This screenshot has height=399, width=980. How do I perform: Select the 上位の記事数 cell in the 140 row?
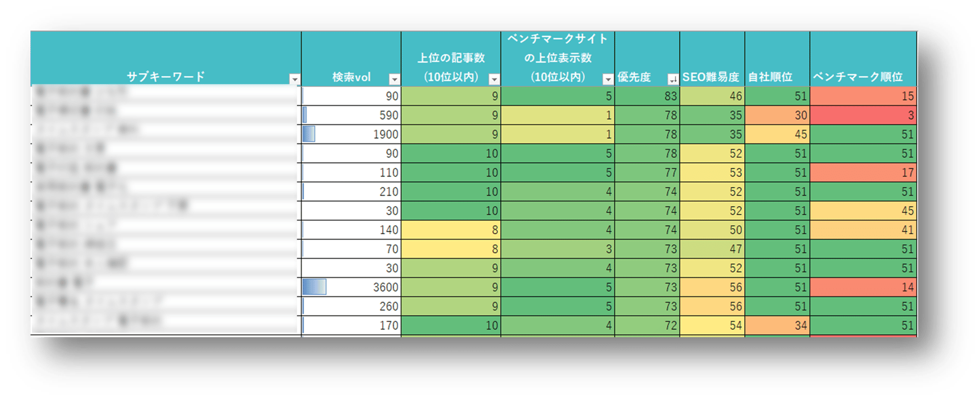pyautogui.click(x=451, y=230)
